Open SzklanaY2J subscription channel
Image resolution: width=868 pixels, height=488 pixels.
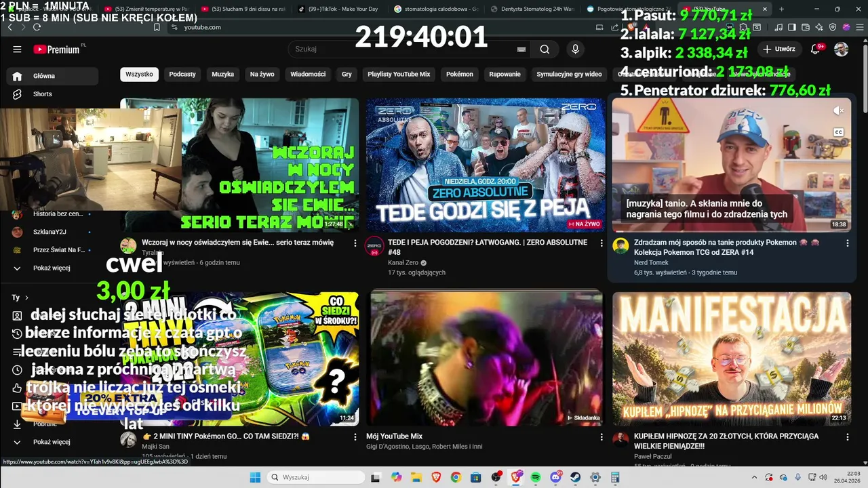click(x=50, y=232)
